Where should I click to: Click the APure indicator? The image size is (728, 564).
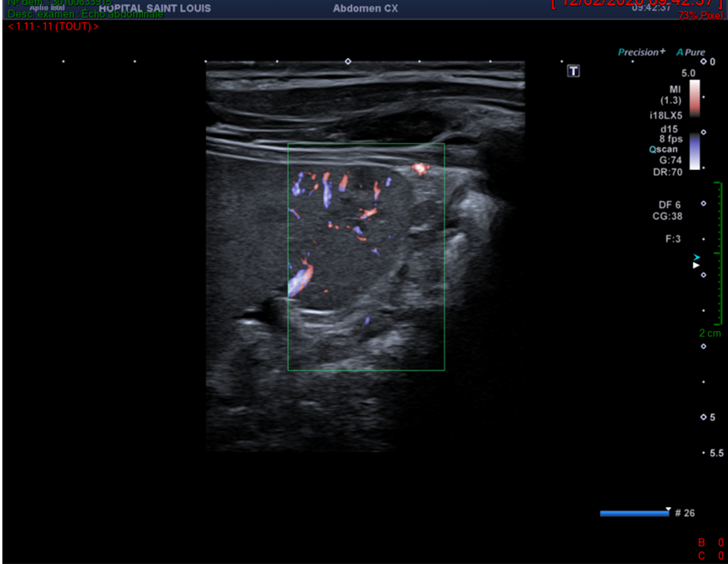pyautogui.click(x=690, y=52)
